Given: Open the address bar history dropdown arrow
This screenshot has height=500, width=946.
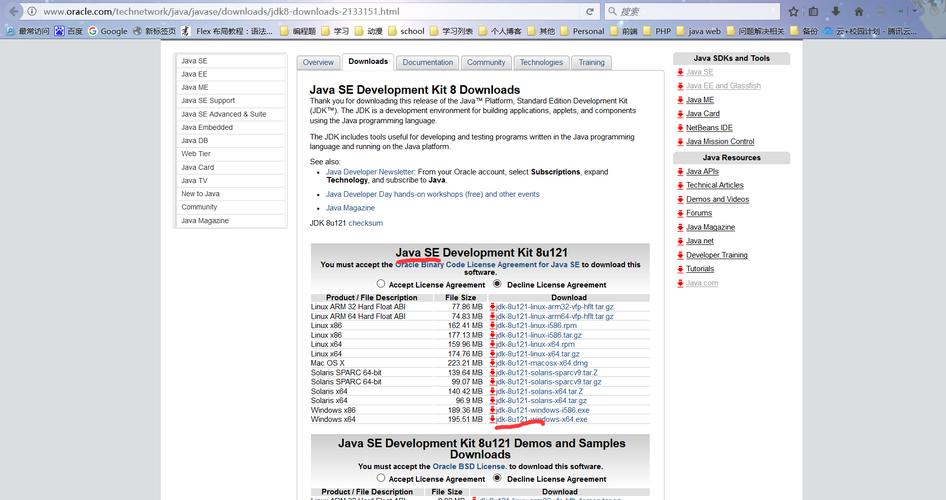Looking at the screenshot, I should 580,12.
